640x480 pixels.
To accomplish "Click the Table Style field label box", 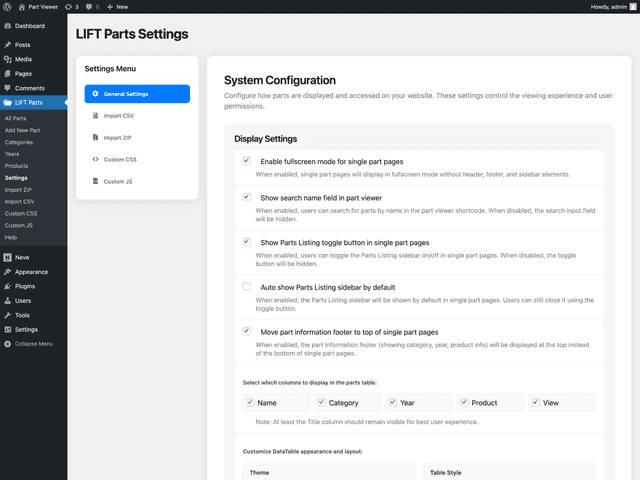I will (509, 471).
